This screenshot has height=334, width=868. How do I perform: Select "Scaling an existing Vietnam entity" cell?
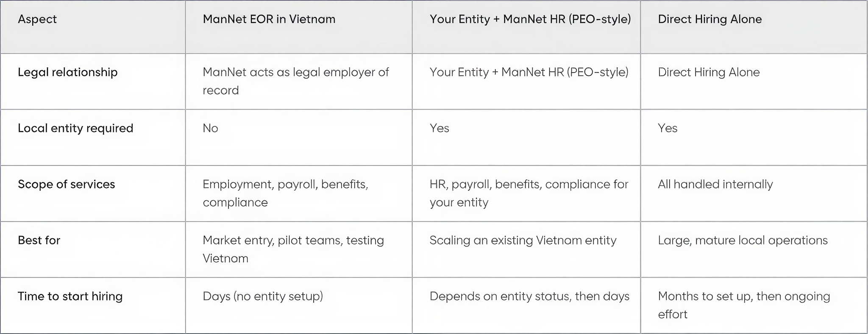point(523,240)
